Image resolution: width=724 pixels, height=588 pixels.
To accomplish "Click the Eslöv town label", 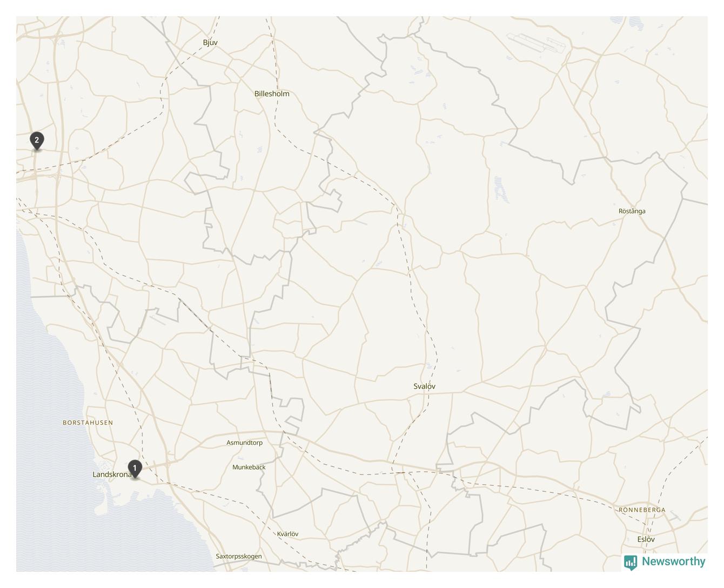I will point(646,539).
